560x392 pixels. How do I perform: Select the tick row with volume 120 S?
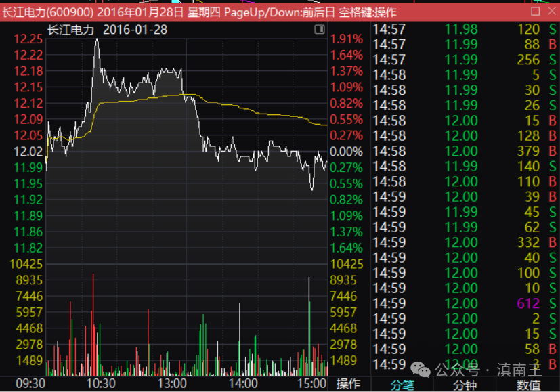(465, 29)
